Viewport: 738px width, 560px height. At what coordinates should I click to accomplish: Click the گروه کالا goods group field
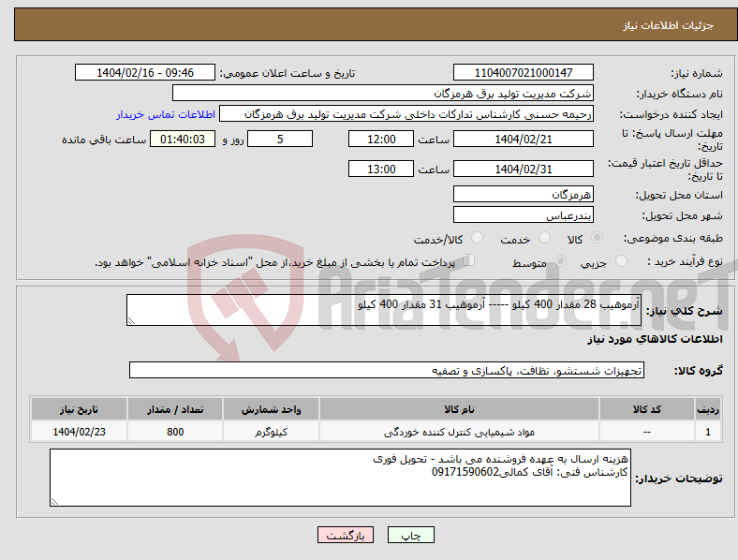[387, 370]
